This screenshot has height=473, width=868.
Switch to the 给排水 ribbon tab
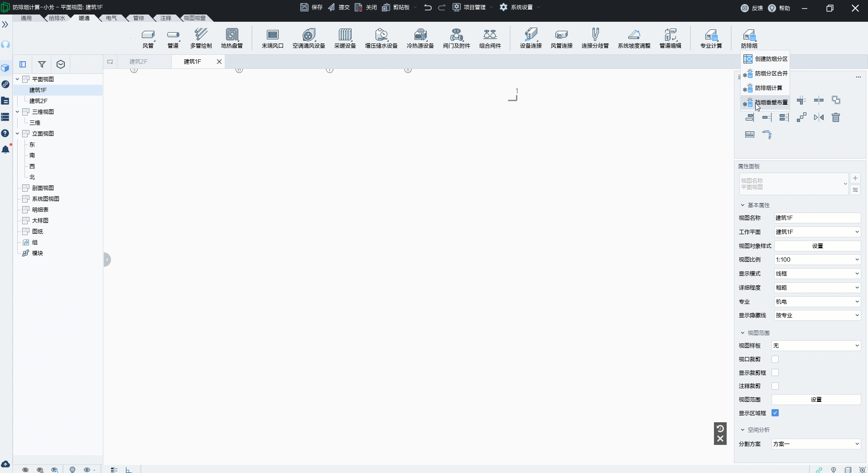point(57,18)
